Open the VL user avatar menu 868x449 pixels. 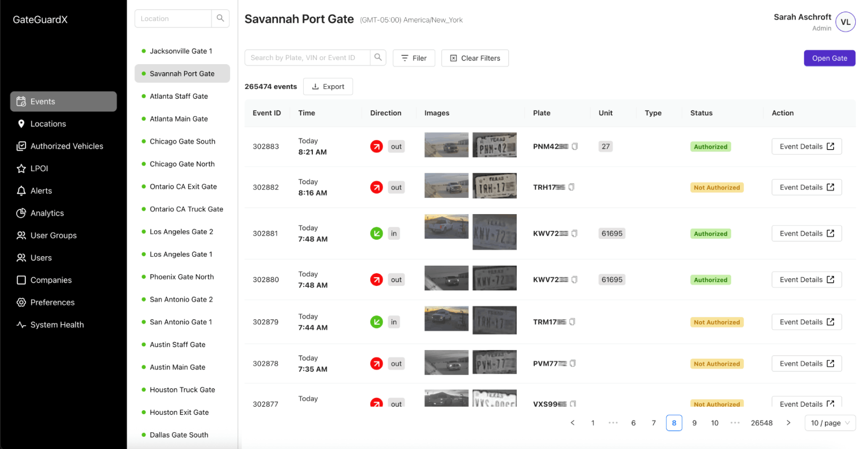tap(845, 22)
